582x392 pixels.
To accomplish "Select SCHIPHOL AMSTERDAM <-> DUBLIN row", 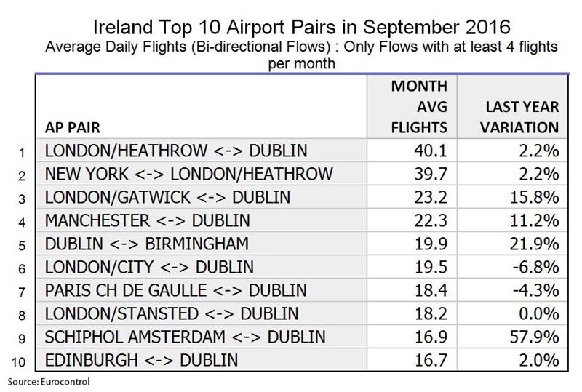I will coord(302,337).
